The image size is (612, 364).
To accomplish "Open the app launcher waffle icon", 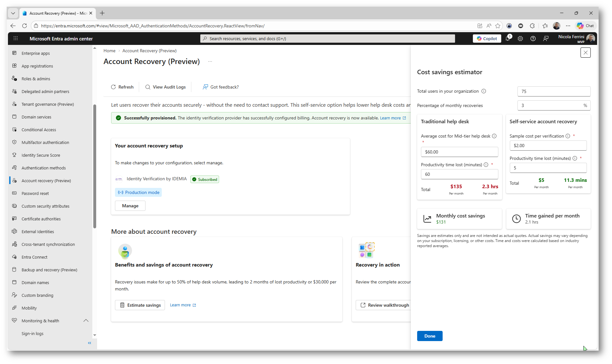I will (16, 39).
